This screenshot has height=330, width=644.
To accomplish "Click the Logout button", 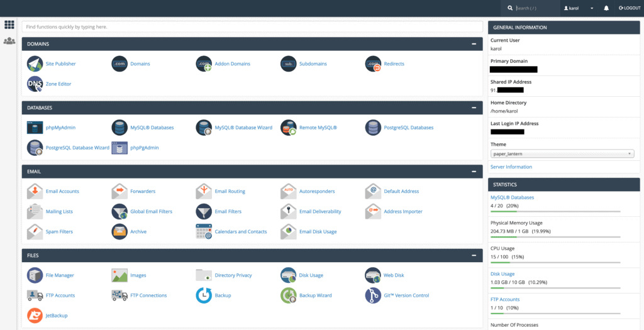I will tap(630, 8).
